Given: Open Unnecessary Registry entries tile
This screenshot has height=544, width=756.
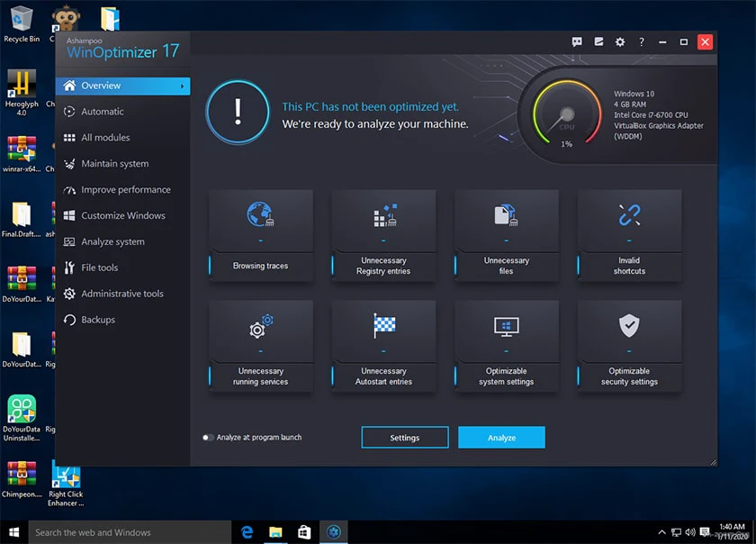Looking at the screenshot, I should [x=383, y=235].
